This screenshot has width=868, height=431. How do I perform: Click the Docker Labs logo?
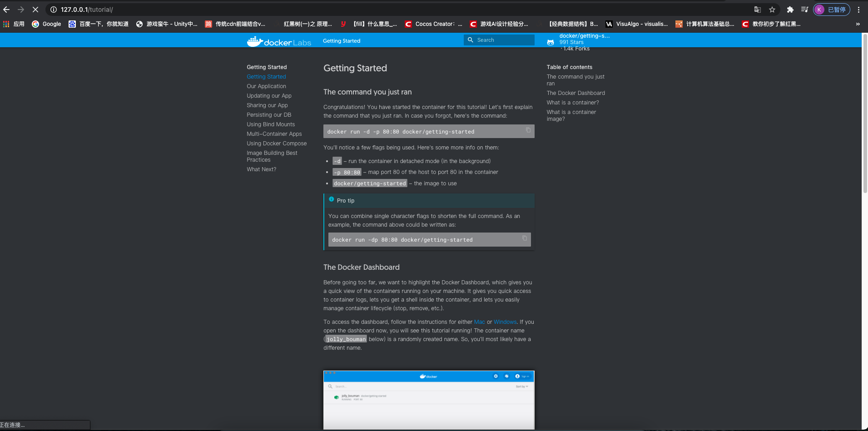(279, 42)
